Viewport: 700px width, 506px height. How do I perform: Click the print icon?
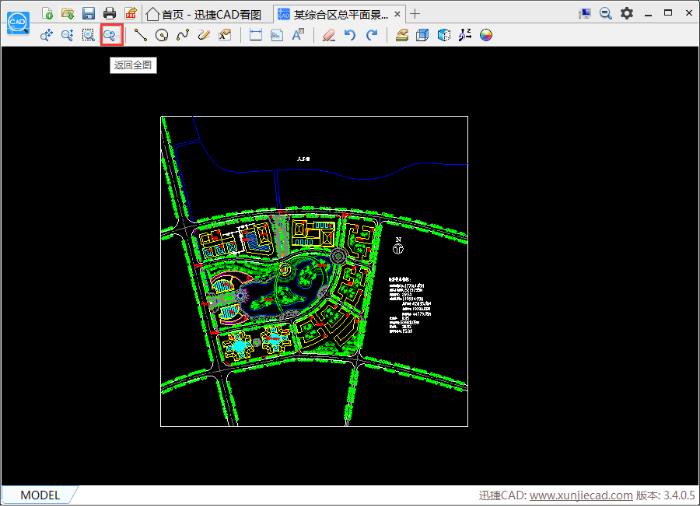(109, 13)
